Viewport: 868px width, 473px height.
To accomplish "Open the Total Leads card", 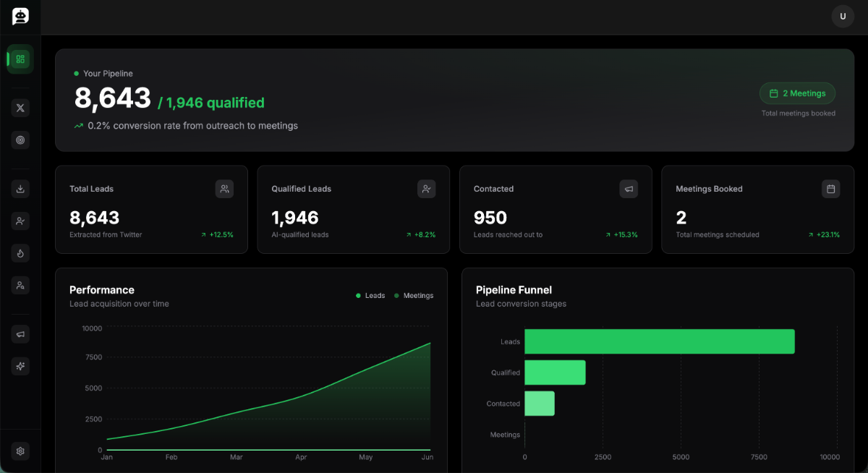I will pos(151,210).
